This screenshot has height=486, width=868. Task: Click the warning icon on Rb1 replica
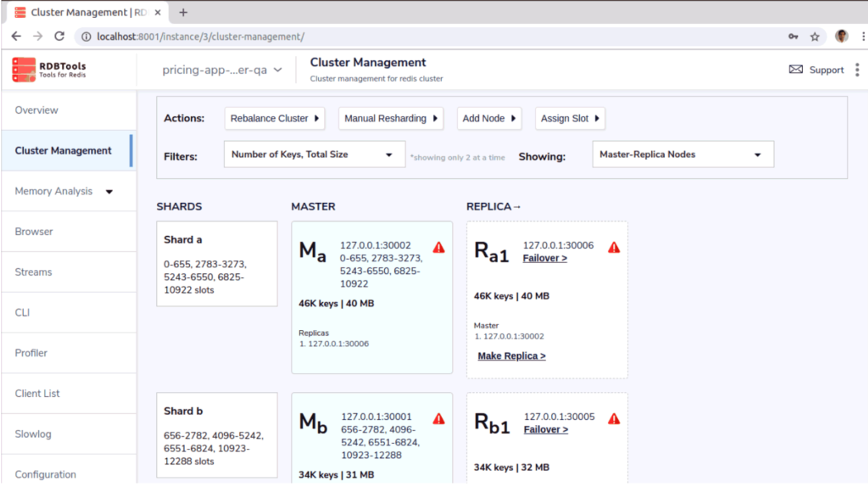(614, 419)
